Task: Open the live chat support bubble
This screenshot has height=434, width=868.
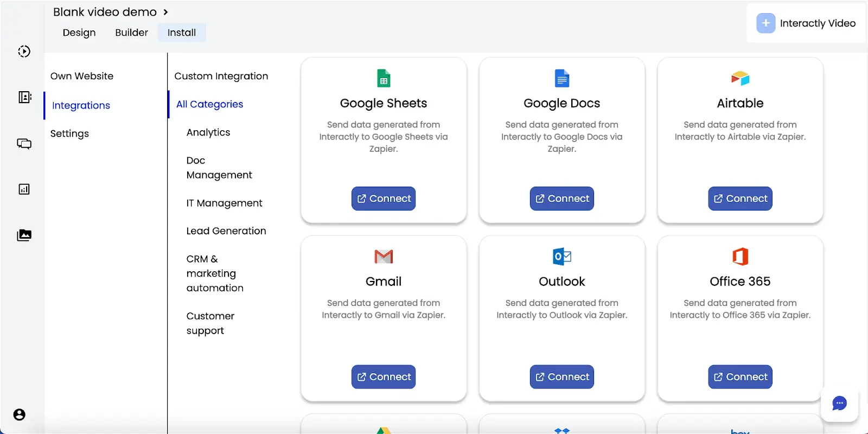Action: [x=839, y=403]
